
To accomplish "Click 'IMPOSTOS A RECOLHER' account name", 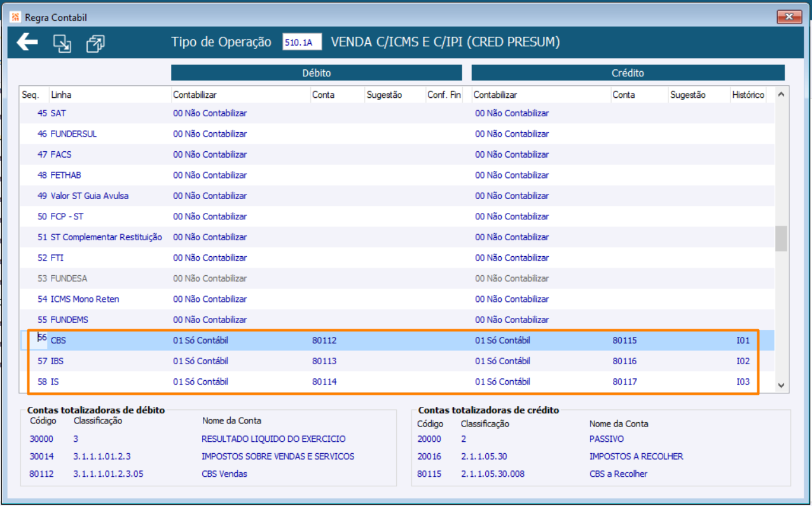I will pyautogui.click(x=637, y=456).
